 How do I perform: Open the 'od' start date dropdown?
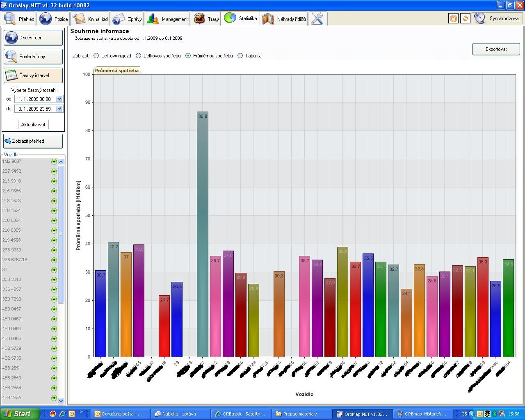point(59,99)
